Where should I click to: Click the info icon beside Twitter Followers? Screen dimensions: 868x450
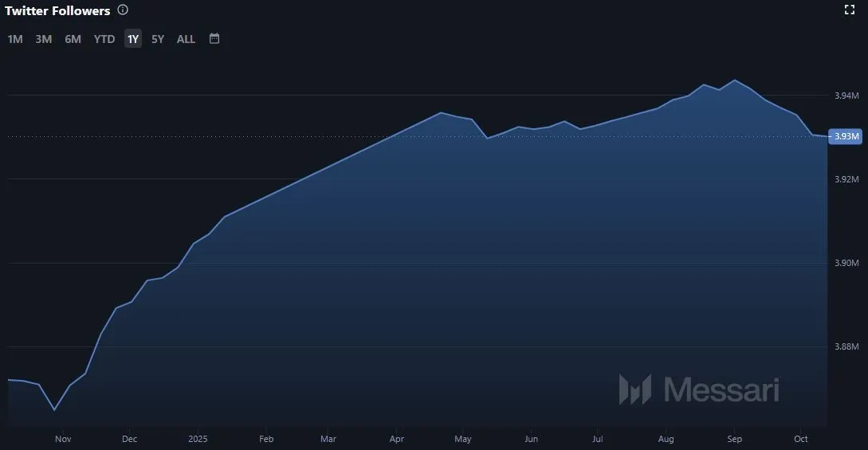(122, 10)
